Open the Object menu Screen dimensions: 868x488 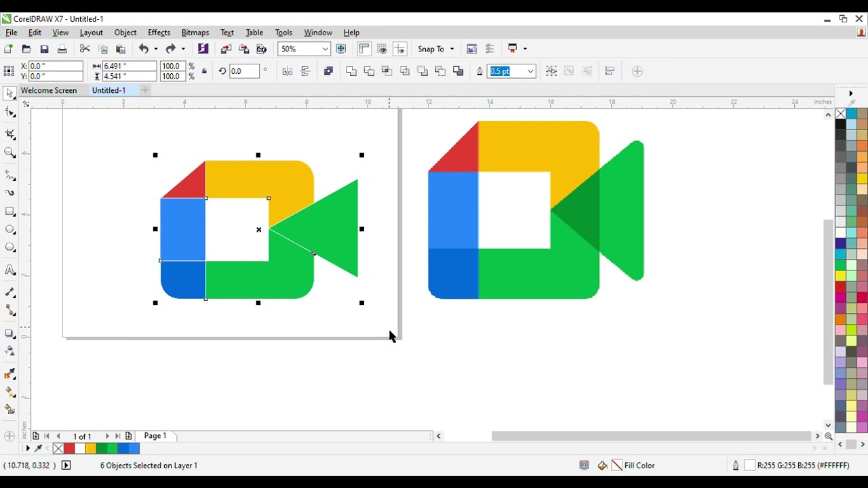pos(125,33)
